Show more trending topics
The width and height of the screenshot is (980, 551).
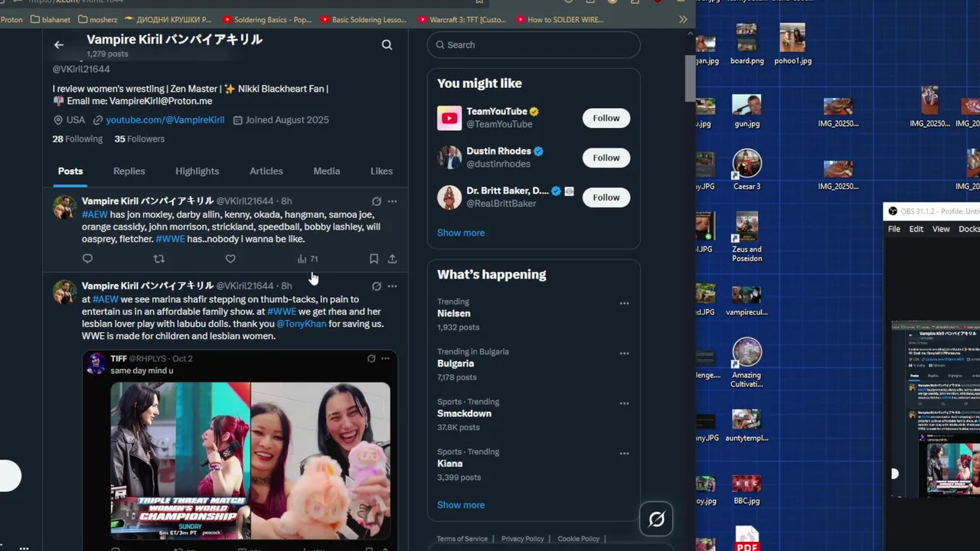(x=461, y=505)
